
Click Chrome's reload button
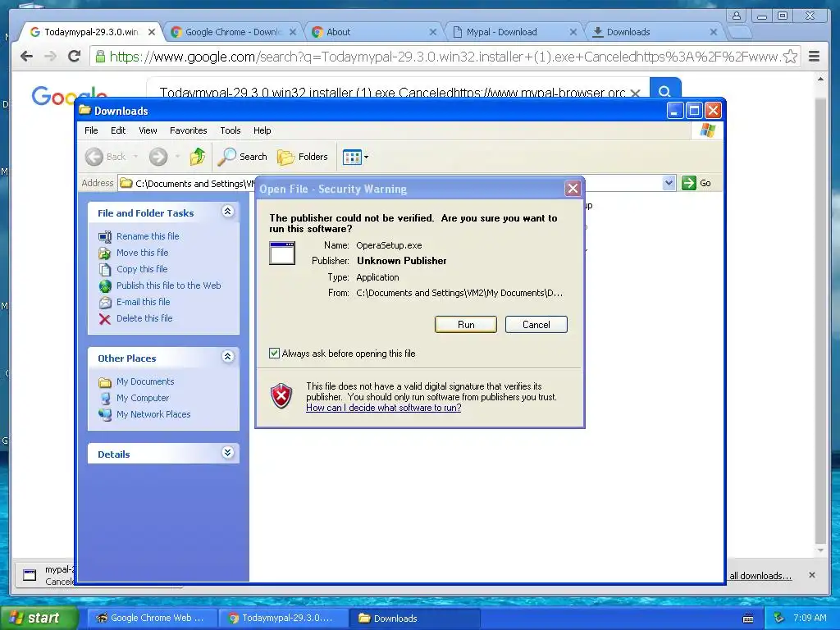coord(75,56)
